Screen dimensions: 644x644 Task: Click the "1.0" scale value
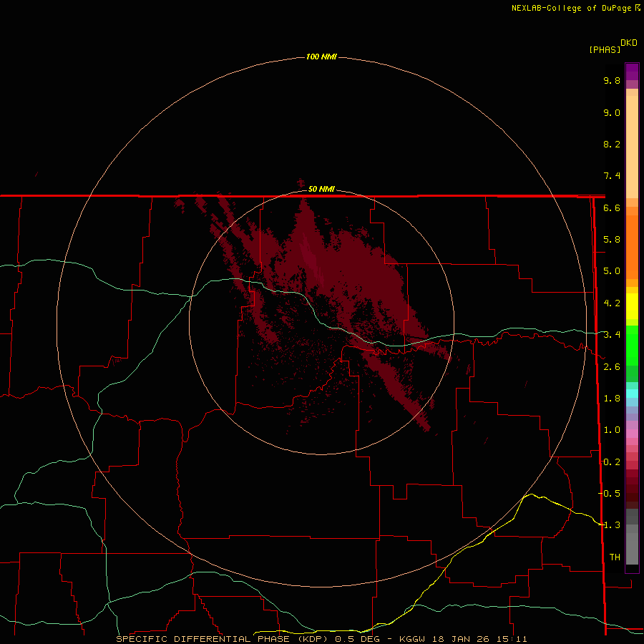612,430
